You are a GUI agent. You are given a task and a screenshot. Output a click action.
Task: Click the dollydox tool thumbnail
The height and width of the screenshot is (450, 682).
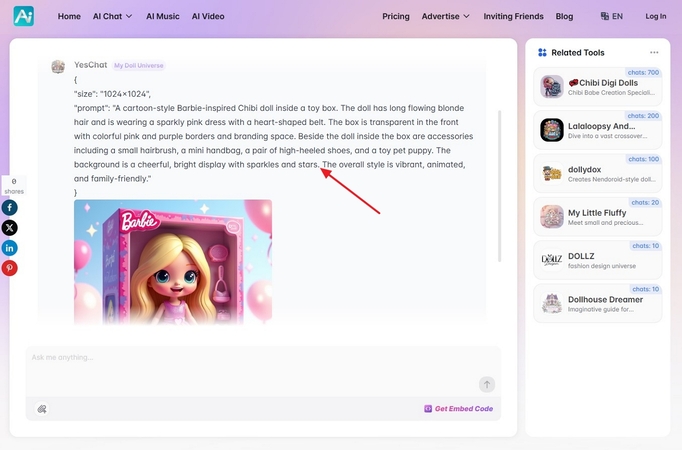552,173
